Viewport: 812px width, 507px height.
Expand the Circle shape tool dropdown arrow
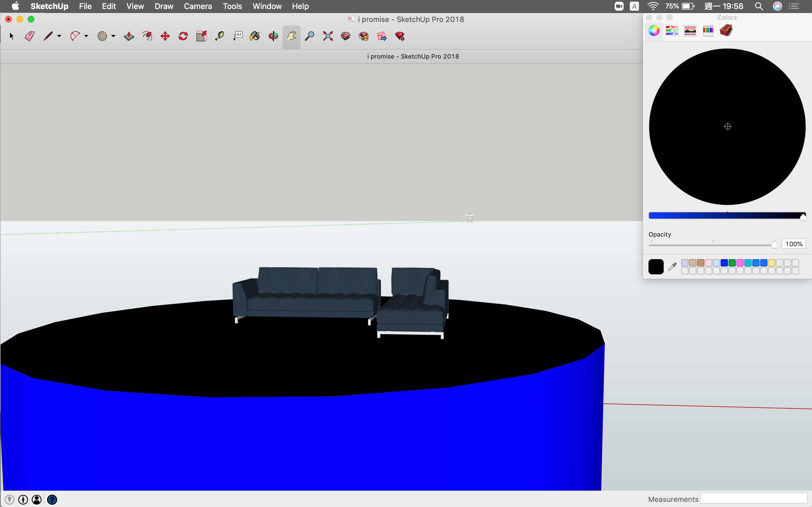coord(113,36)
